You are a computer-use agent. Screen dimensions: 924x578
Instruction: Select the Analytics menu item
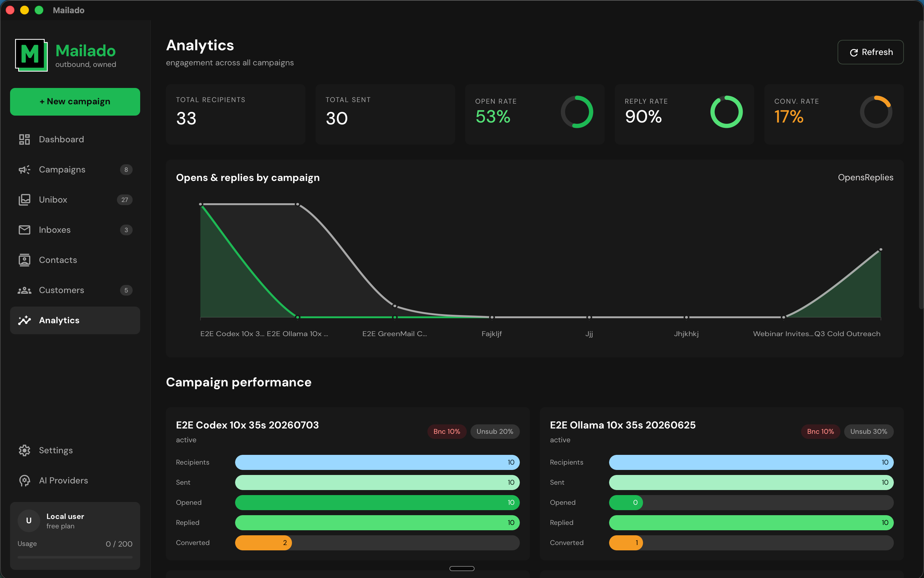75,320
